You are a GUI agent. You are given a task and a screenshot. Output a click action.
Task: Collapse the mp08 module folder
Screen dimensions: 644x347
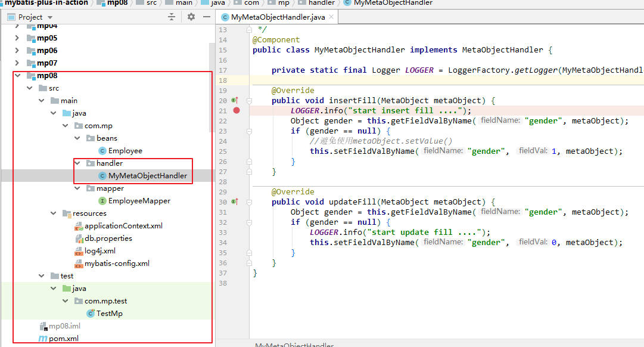click(18, 75)
